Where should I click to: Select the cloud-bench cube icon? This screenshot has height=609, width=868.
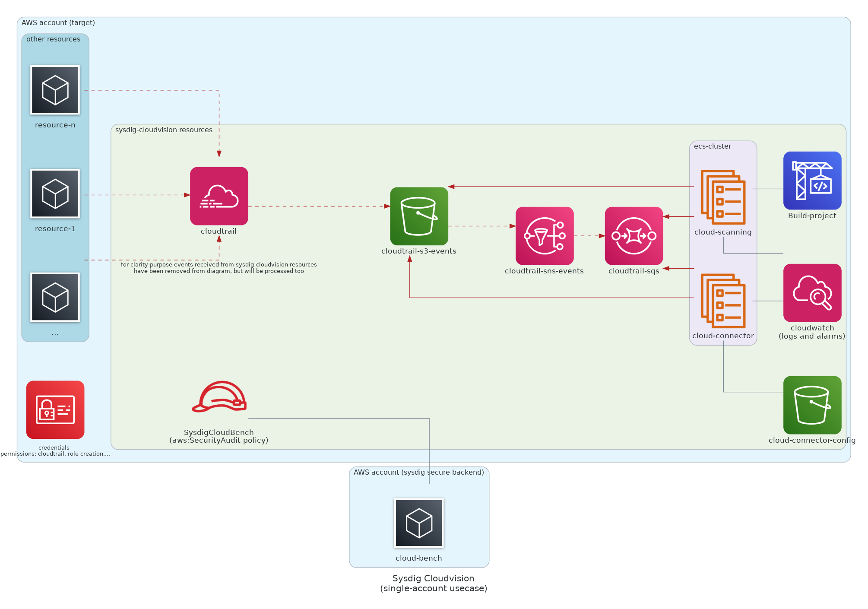[419, 523]
